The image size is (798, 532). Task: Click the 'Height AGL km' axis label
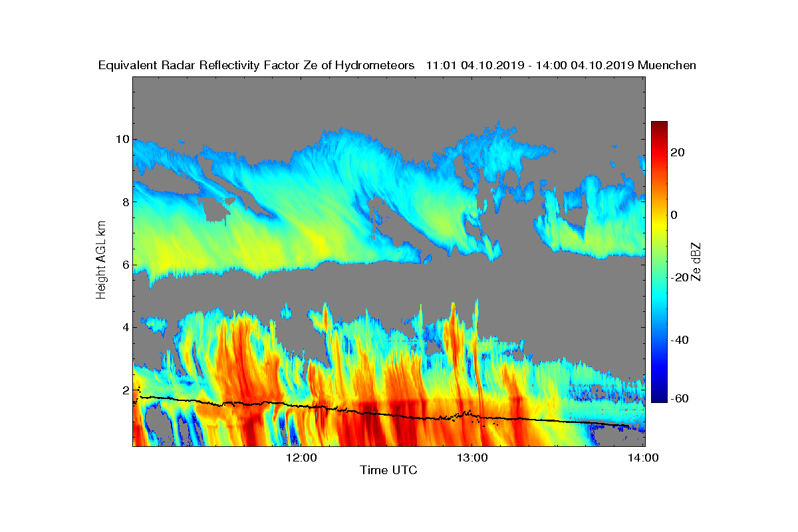coord(101,261)
